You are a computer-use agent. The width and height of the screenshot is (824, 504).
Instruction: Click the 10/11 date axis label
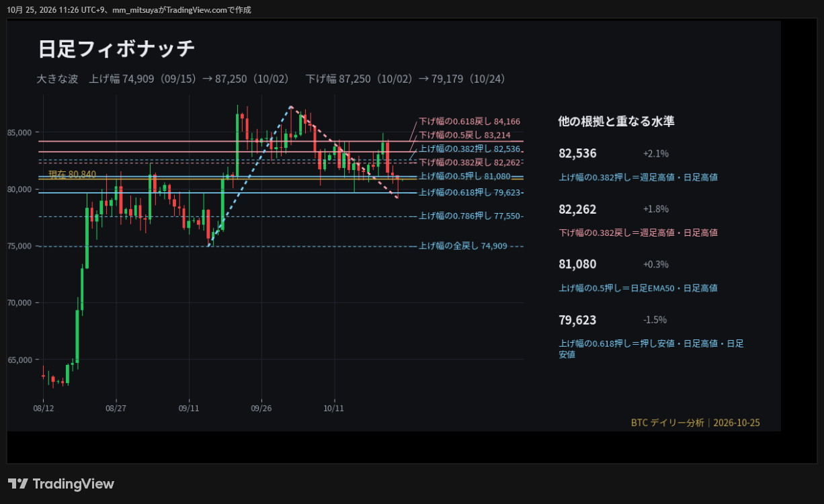[x=334, y=408]
